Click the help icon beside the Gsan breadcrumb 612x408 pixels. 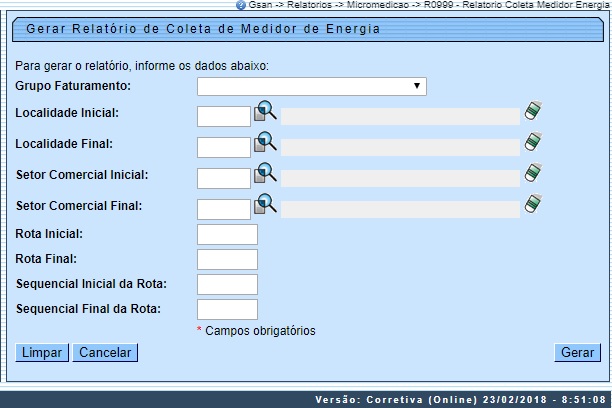click(241, 5)
